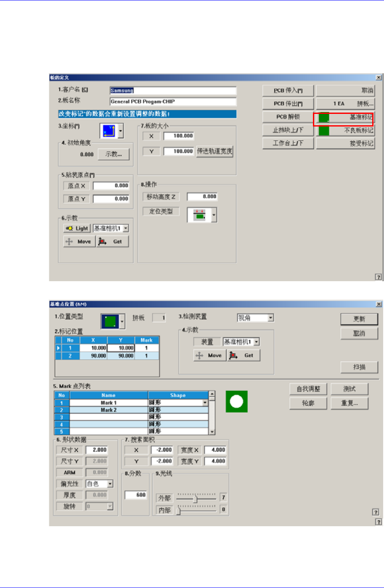Click the 尺寸 X field 2.000
The image size is (384, 588).
coord(97,450)
